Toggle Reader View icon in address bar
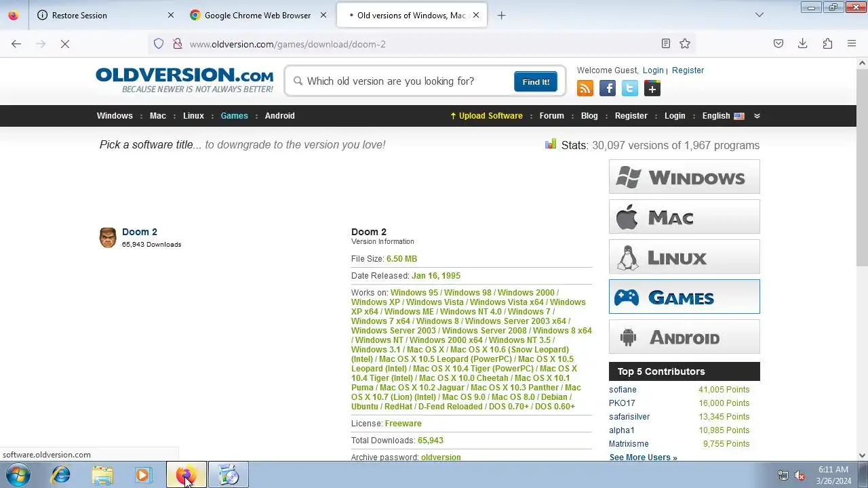 point(666,44)
